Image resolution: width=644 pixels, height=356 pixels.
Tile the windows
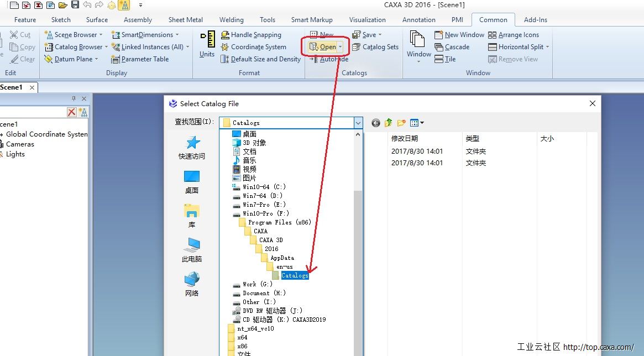(445, 59)
